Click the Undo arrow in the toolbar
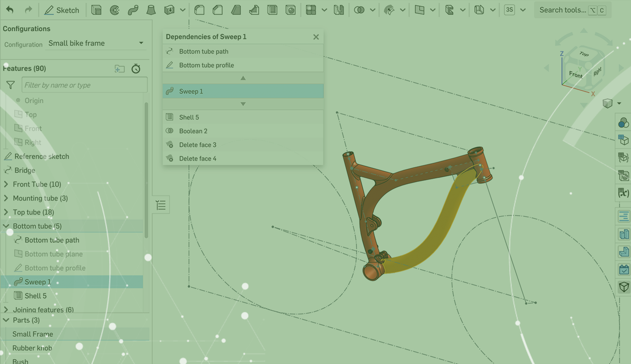631x364 pixels. [x=10, y=10]
